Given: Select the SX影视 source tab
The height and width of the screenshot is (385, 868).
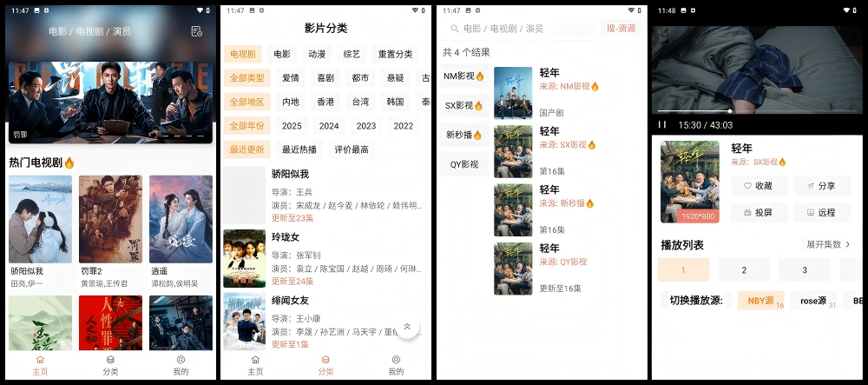Looking at the screenshot, I should (x=464, y=105).
